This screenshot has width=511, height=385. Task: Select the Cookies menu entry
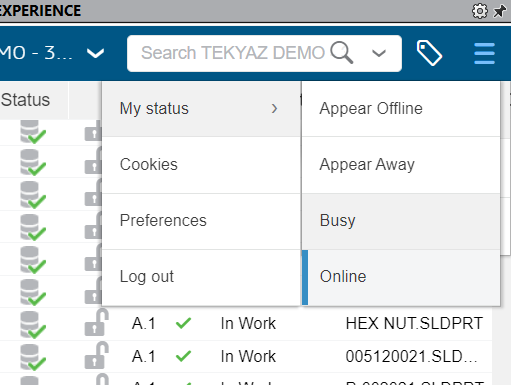pyautogui.click(x=201, y=165)
